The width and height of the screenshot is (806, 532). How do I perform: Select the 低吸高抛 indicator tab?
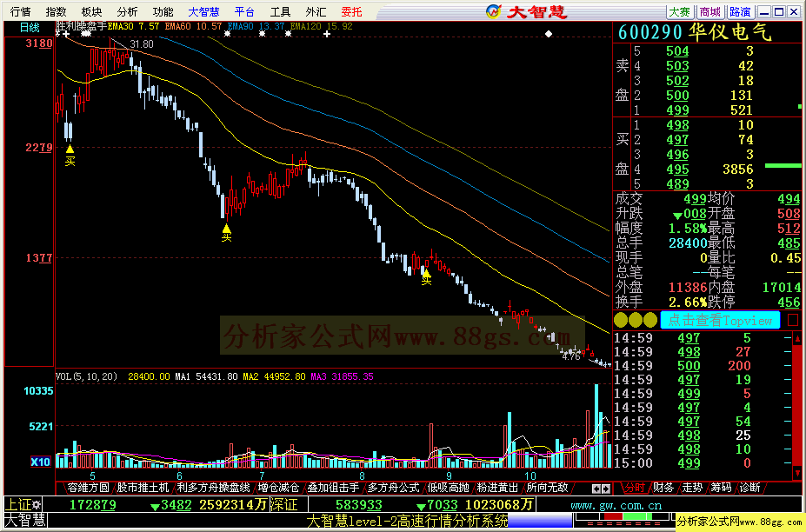pos(449,488)
